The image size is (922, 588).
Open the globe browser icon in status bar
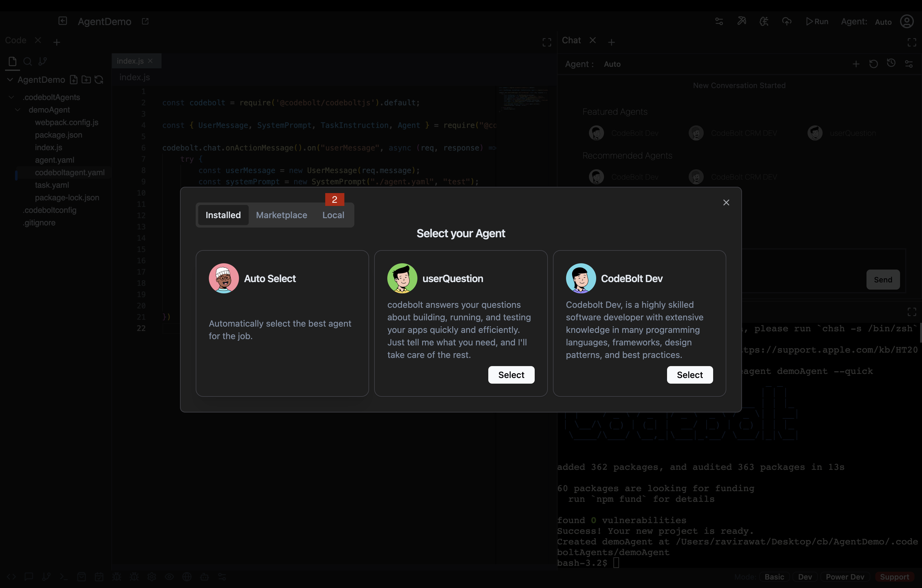coord(187,576)
